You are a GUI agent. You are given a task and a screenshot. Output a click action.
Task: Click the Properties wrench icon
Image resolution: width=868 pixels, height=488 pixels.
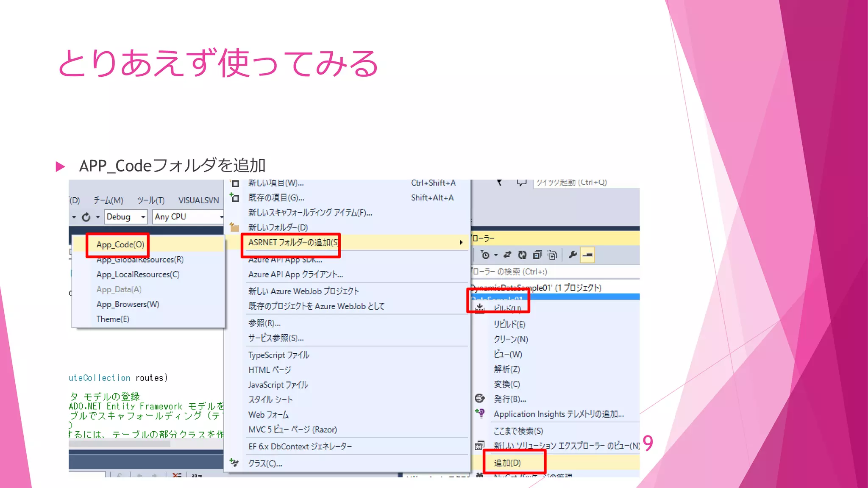coord(573,255)
